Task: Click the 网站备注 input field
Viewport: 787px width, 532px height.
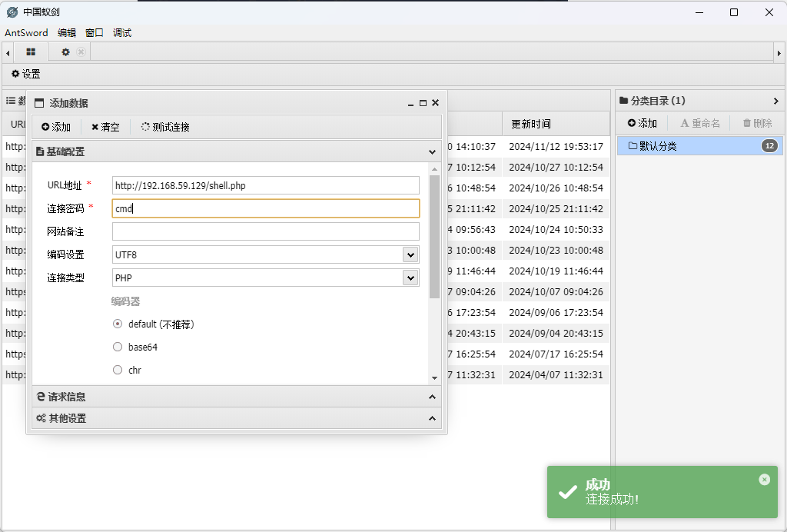Action: (265, 231)
